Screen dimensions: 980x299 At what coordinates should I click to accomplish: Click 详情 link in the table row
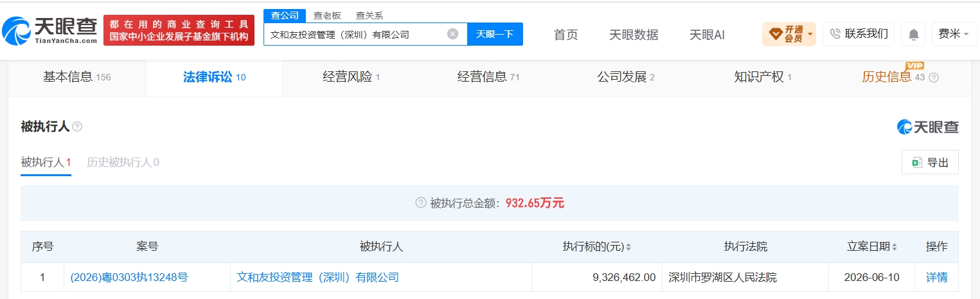(936, 278)
